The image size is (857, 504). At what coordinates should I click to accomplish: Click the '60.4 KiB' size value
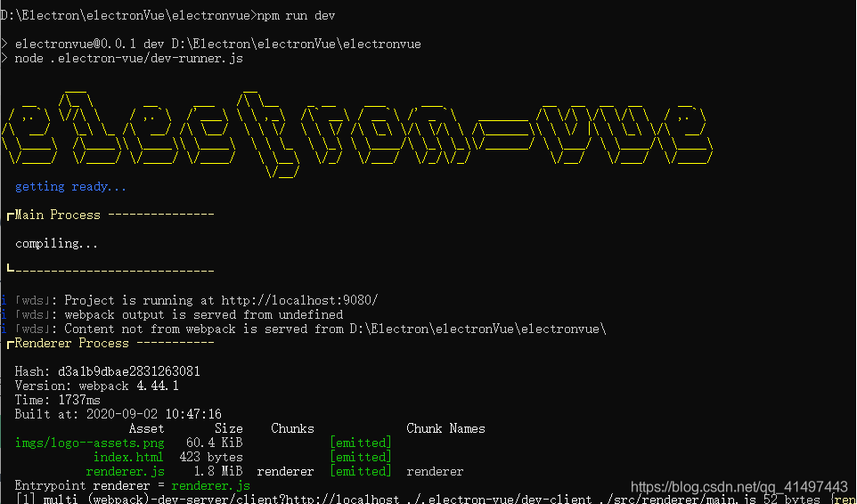click(214, 443)
